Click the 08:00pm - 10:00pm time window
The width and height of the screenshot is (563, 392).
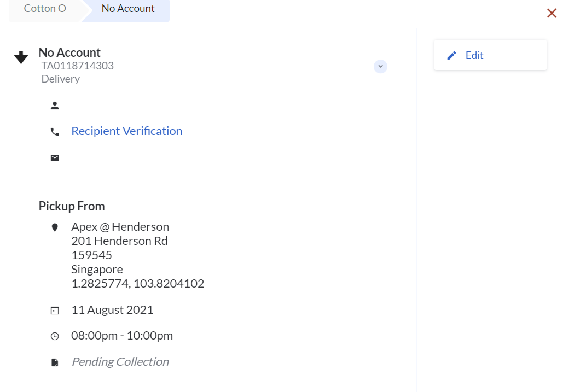point(122,336)
